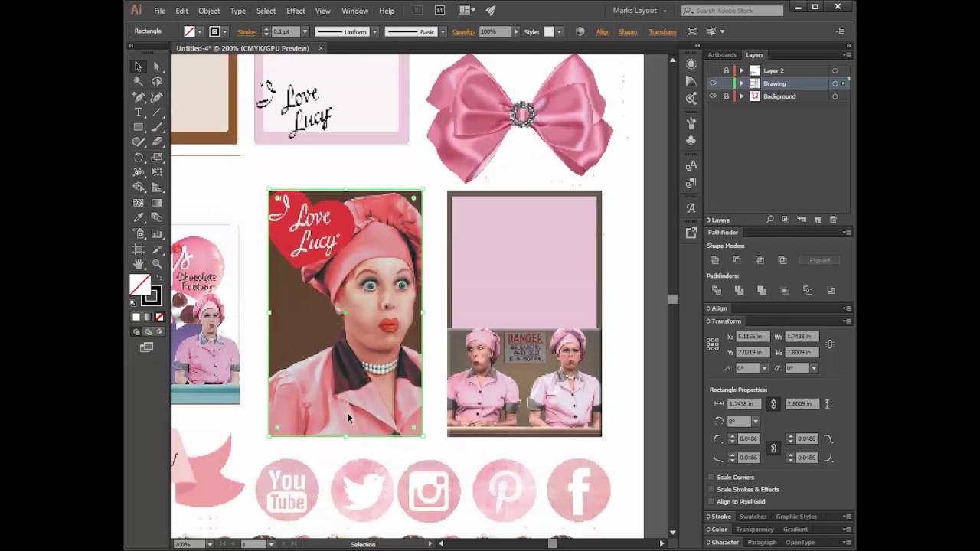Unlock the Layer 2 lock
This screenshot has width=980, height=551.
(726, 70)
